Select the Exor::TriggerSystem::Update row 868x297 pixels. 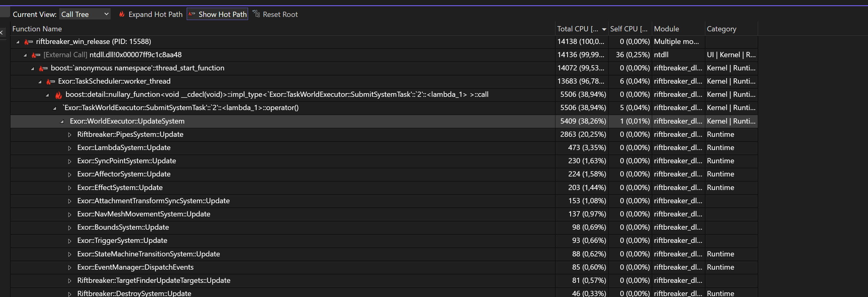click(x=384, y=240)
